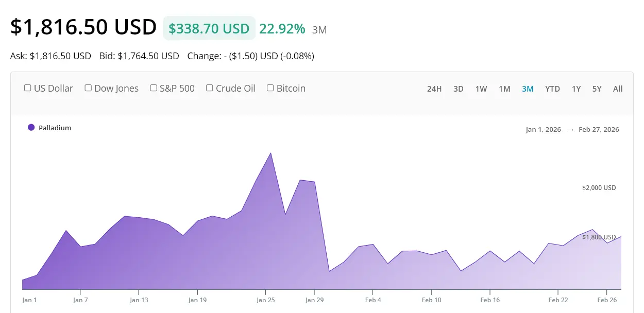Choose the 1M time range
644x313 pixels.
[x=504, y=89]
